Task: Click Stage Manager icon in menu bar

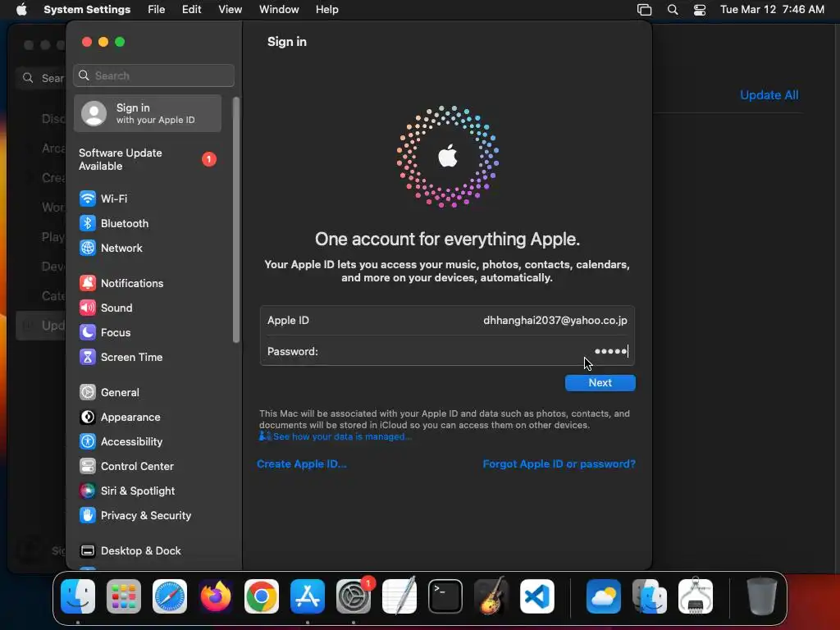Action: click(x=645, y=10)
